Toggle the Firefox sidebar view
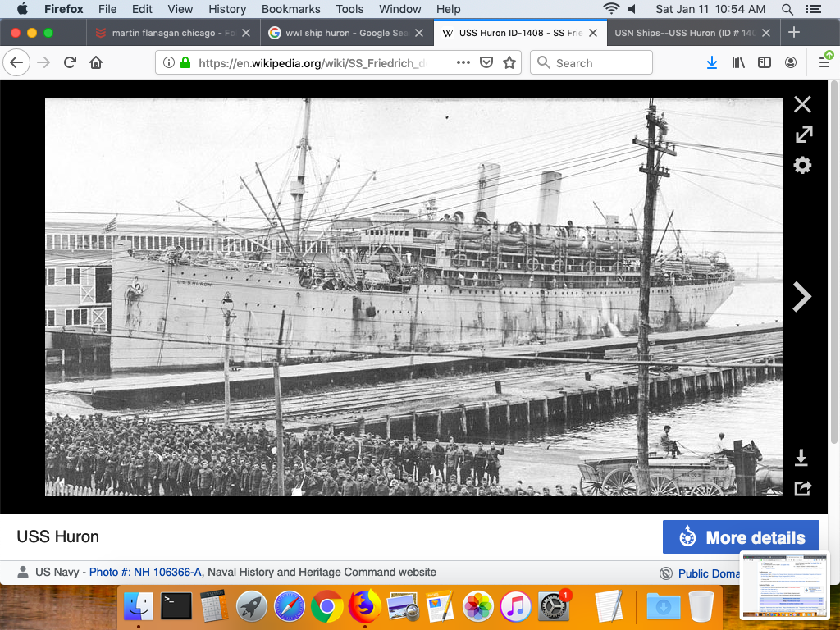 765,63
